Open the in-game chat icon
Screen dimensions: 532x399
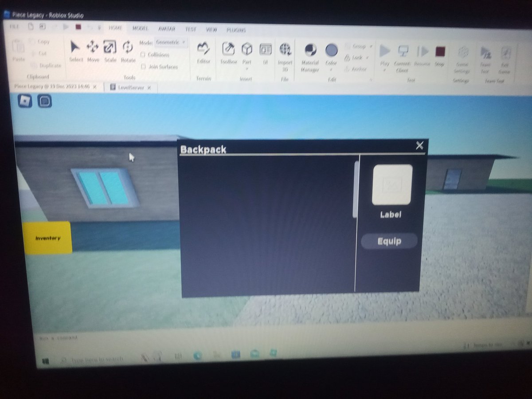44,102
